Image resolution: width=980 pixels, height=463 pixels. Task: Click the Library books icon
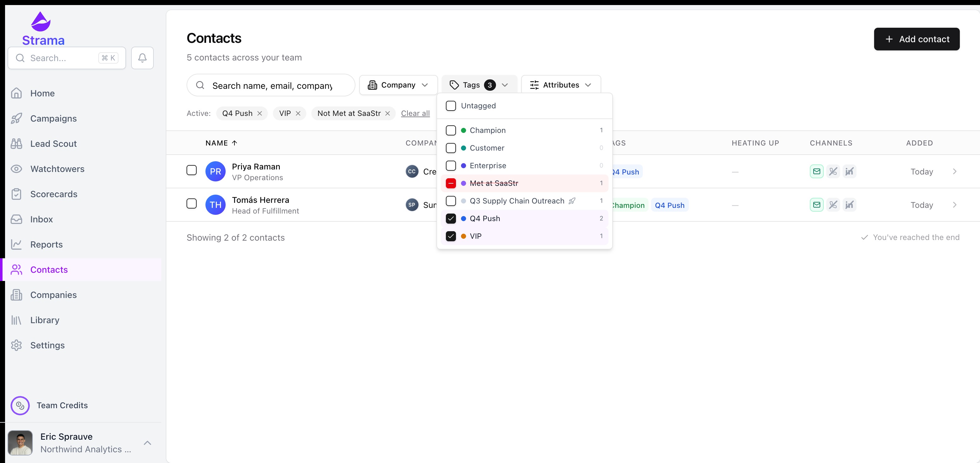[16, 320]
